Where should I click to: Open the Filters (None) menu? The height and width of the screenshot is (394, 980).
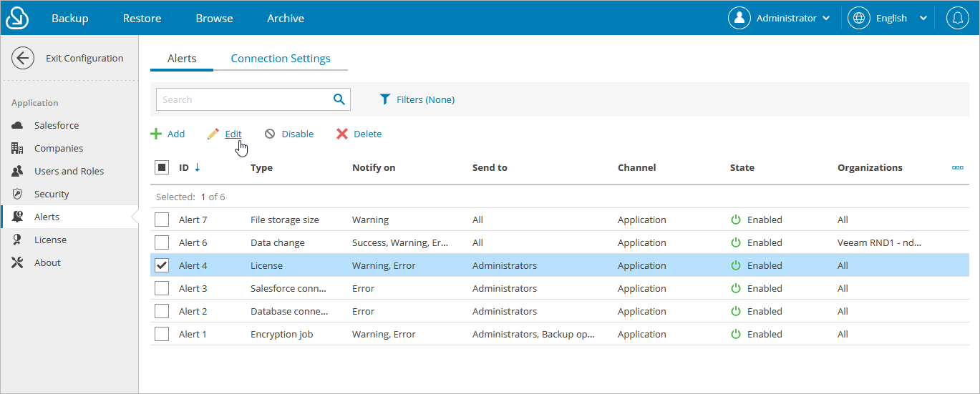tap(417, 99)
